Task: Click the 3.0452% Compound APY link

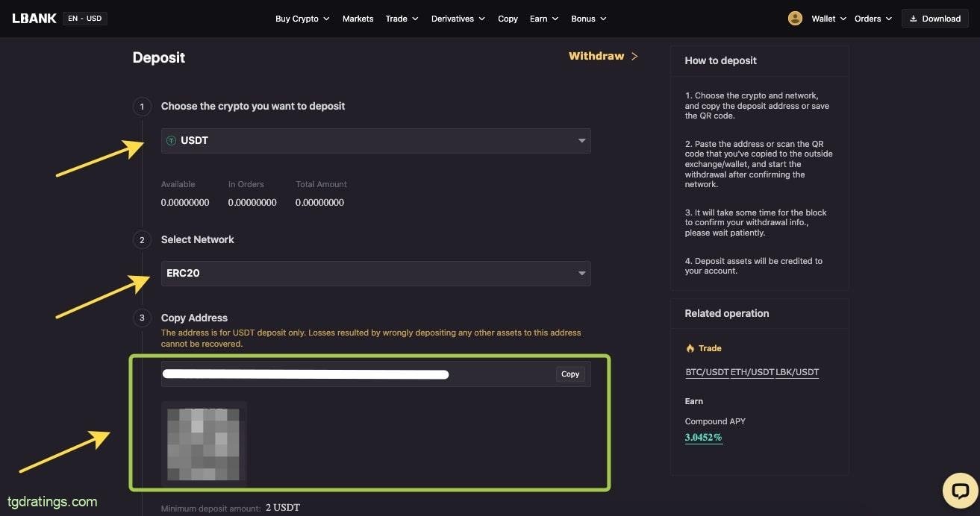Action: tap(703, 438)
